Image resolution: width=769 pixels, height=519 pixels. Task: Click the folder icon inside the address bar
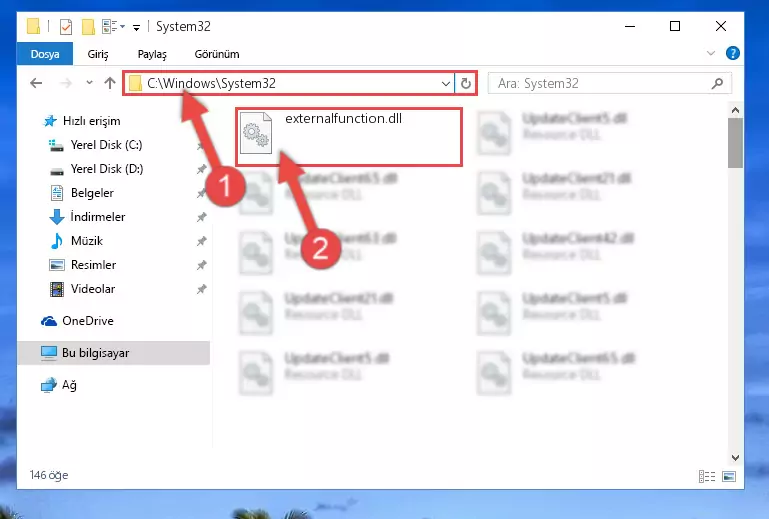pos(135,83)
